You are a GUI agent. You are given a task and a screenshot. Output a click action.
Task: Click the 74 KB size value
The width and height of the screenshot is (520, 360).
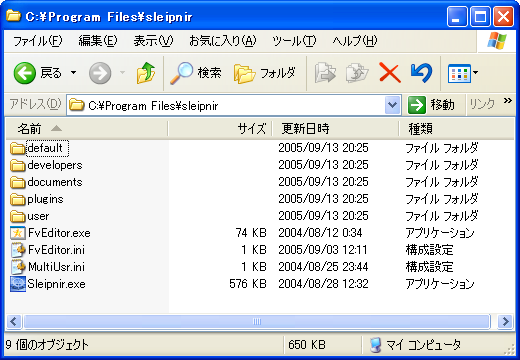(x=251, y=233)
